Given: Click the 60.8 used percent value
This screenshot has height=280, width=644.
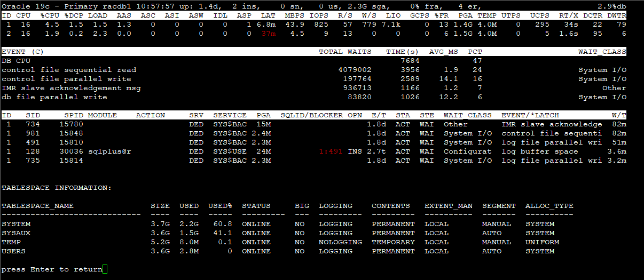Looking at the screenshot, I should coord(223,224).
